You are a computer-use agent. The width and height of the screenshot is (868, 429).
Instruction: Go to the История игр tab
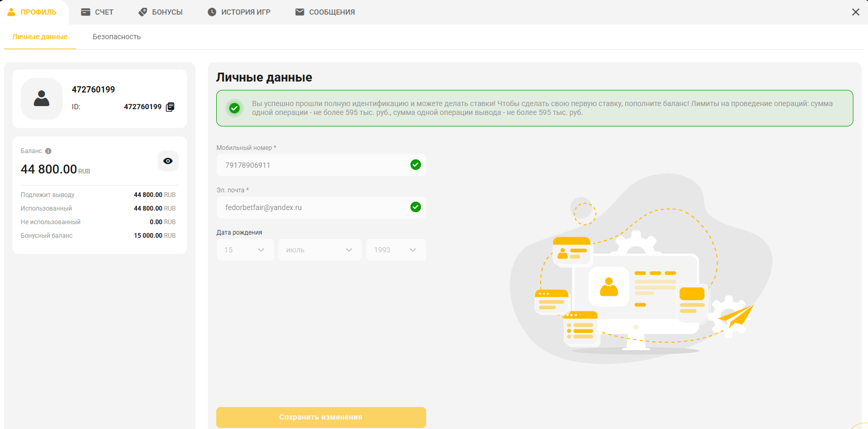pos(239,12)
